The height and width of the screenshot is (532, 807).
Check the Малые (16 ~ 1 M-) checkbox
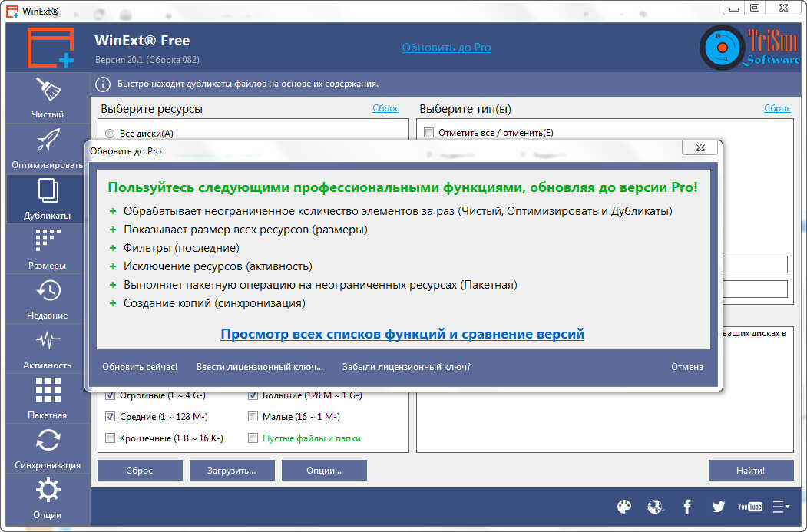[253, 417]
